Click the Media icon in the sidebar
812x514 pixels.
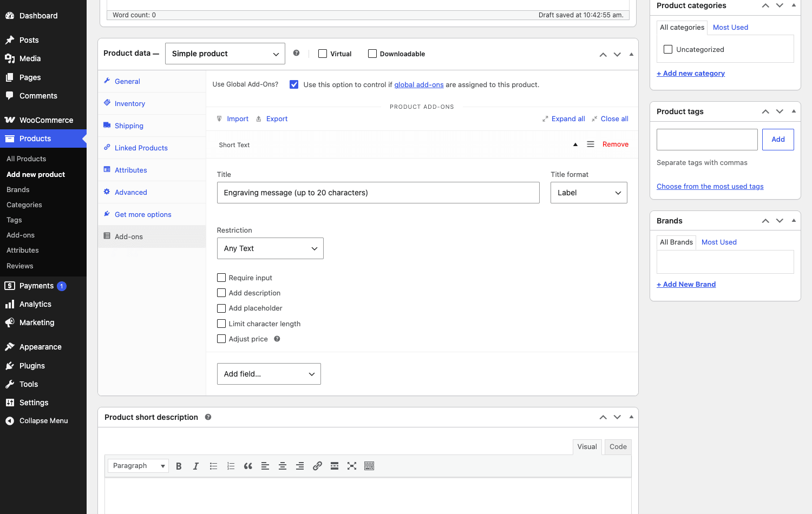pyautogui.click(x=10, y=58)
